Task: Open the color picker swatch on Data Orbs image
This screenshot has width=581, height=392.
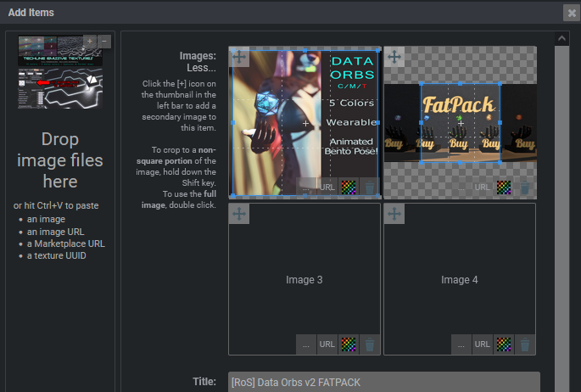Action: (x=348, y=188)
